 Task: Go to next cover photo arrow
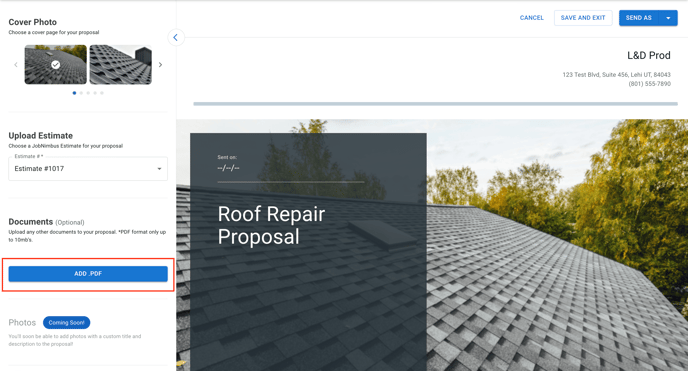click(x=161, y=64)
